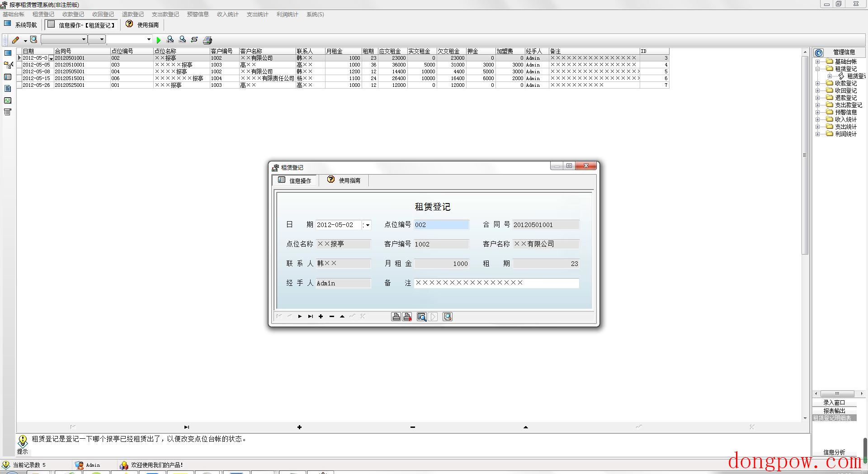The width and height of the screenshot is (868, 474).
Task: Click the 录入窗口 button
Action: pyautogui.click(x=834, y=403)
